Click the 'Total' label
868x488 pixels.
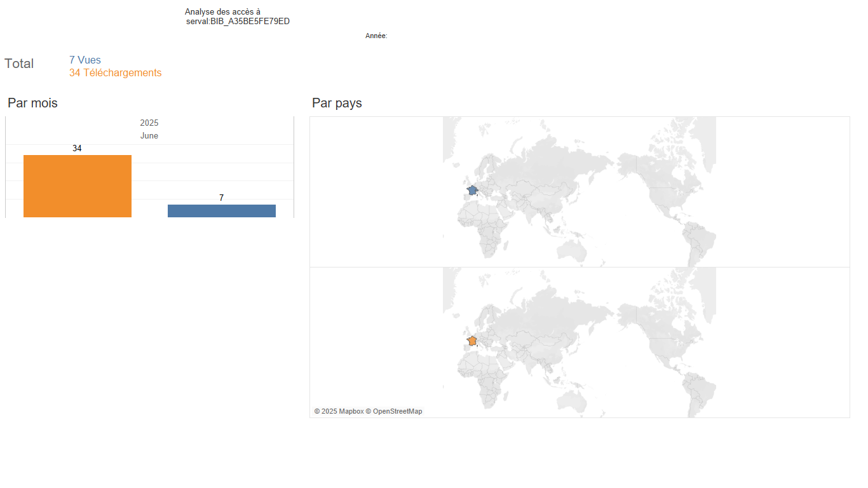(19, 64)
